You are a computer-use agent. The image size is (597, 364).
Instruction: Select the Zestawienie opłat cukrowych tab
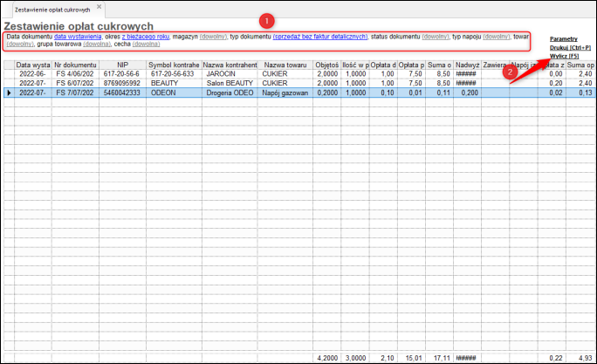(x=52, y=10)
